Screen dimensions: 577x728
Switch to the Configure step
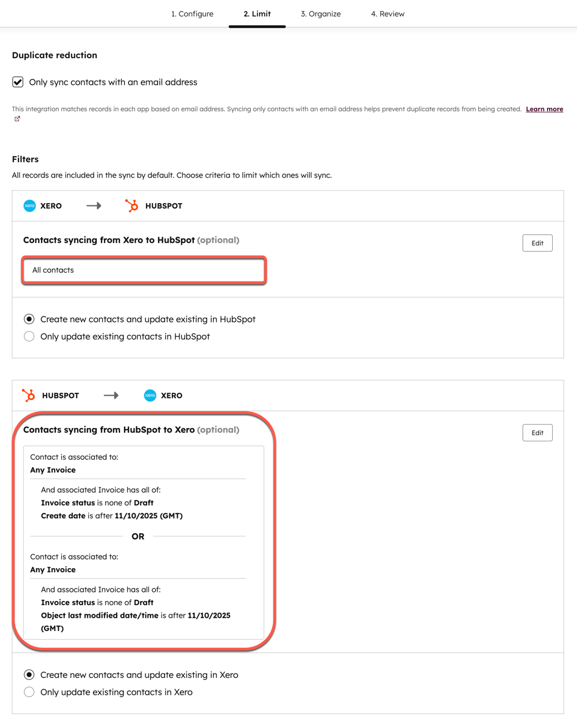192,13
